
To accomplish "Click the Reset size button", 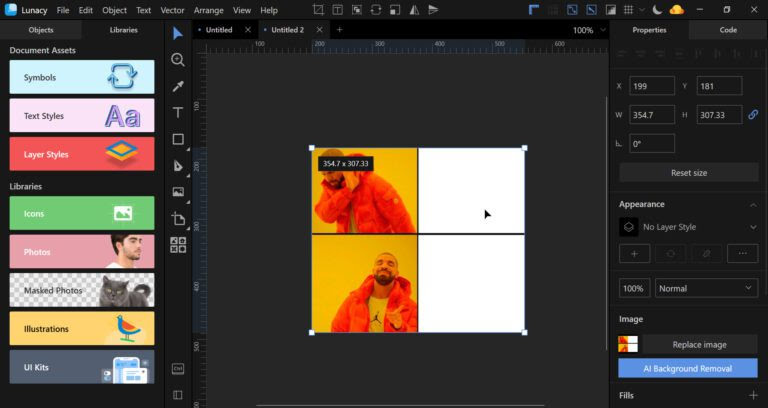I will 689,173.
